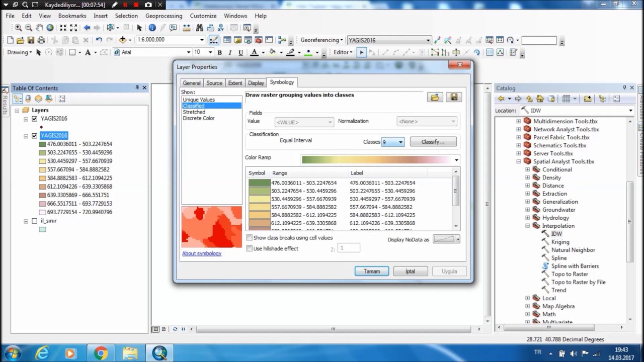This screenshot has width=644, height=362.
Task: Click the Find binoculars icon
Action: 200,28
